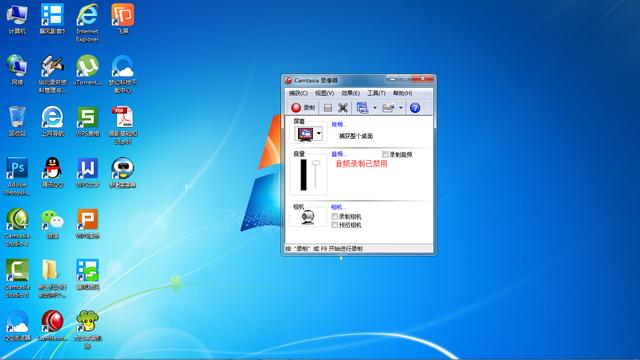Select the Recycle Bin desktop icon
The width and height of the screenshot is (640, 360).
(17, 121)
